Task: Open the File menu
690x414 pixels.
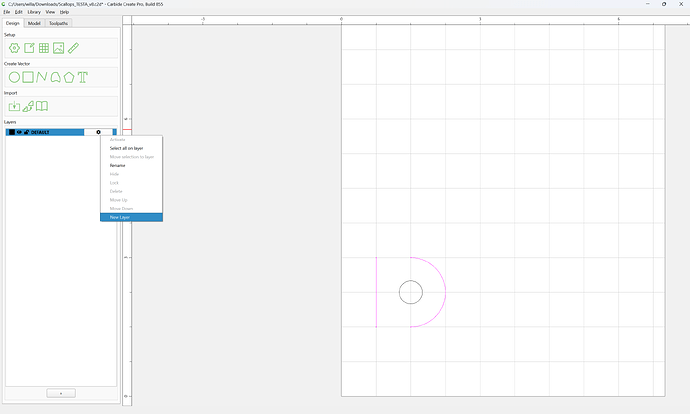Action: tap(7, 12)
